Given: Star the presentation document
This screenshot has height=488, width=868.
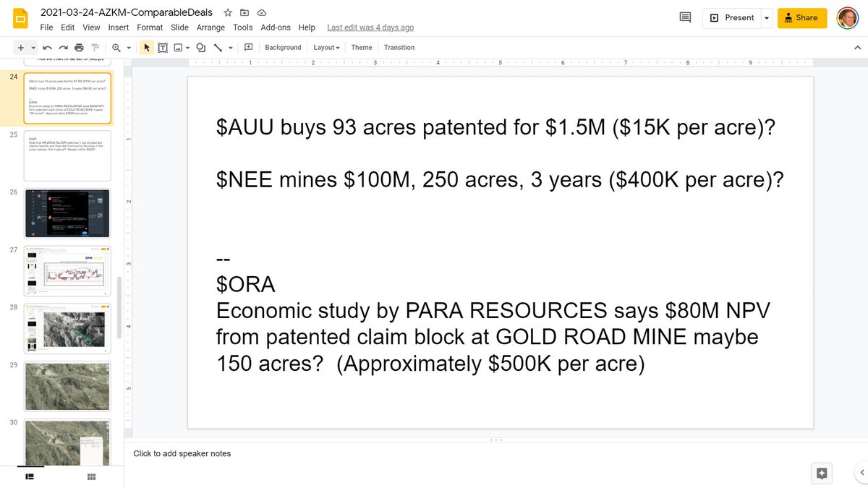Looking at the screenshot, I should point(228,13).
